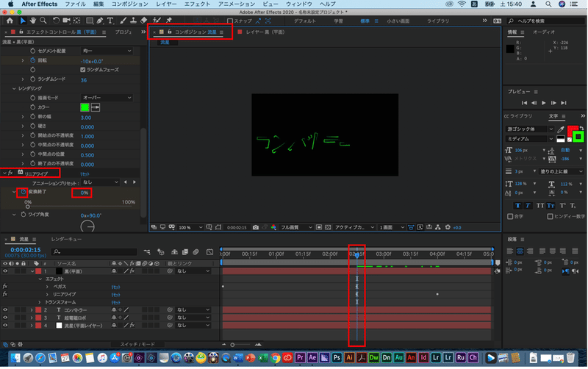This screenshot has height=369, width=588.
Task: Click the snapshot camera icon in viewer
Action: (x=256, y=227)
